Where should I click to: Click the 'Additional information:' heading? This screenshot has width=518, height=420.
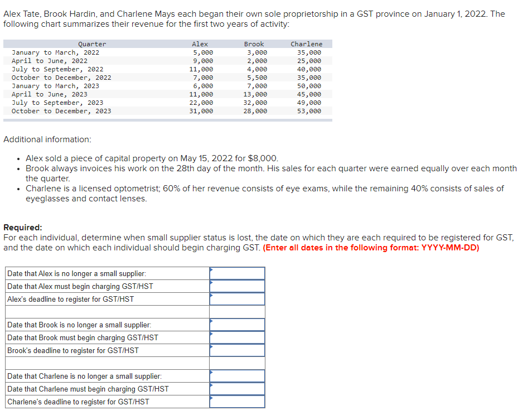click(x=47, y=139)
